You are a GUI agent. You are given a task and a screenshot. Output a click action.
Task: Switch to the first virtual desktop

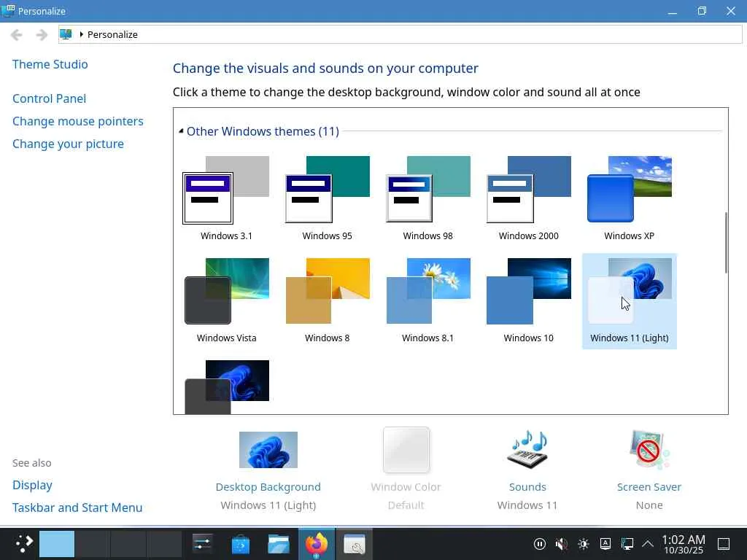[x=57, y=544]
